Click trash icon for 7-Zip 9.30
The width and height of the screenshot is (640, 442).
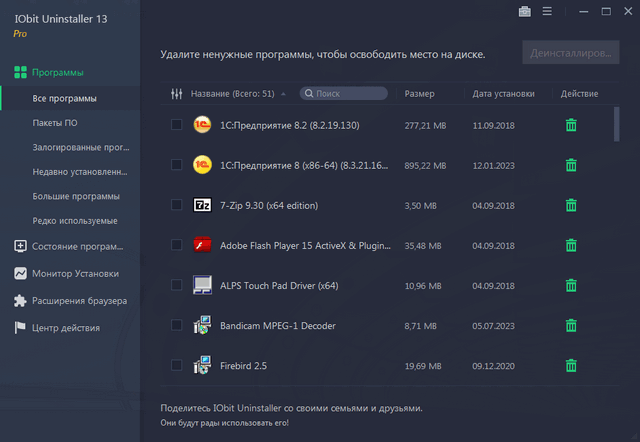[571, 205]
